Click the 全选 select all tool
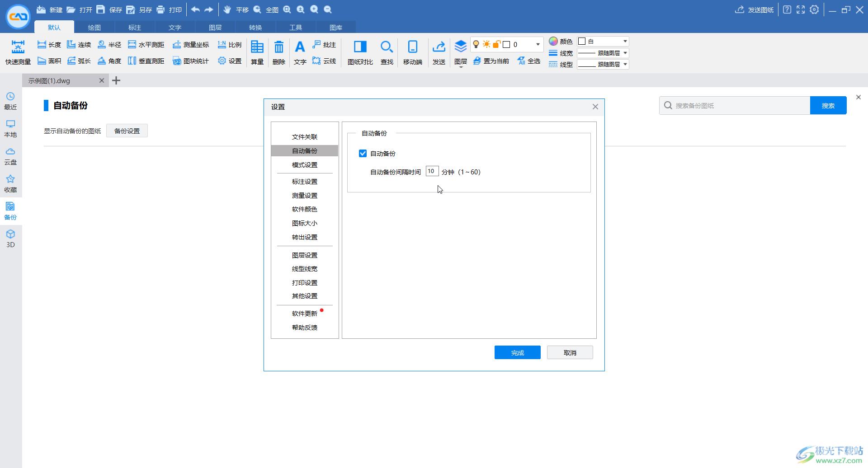 pos(528,61)
